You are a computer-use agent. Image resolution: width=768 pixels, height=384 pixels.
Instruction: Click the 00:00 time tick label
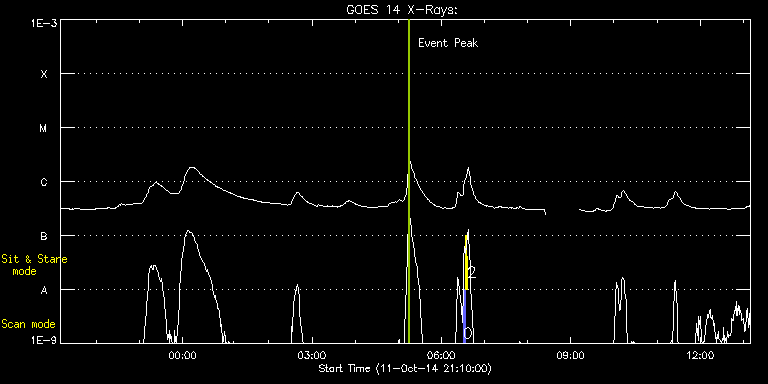coord(182,355)
